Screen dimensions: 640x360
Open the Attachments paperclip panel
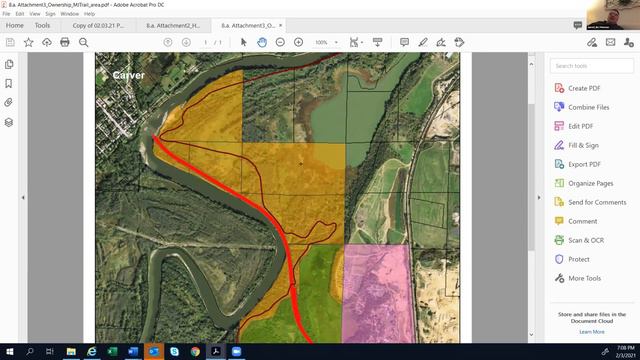9,102
